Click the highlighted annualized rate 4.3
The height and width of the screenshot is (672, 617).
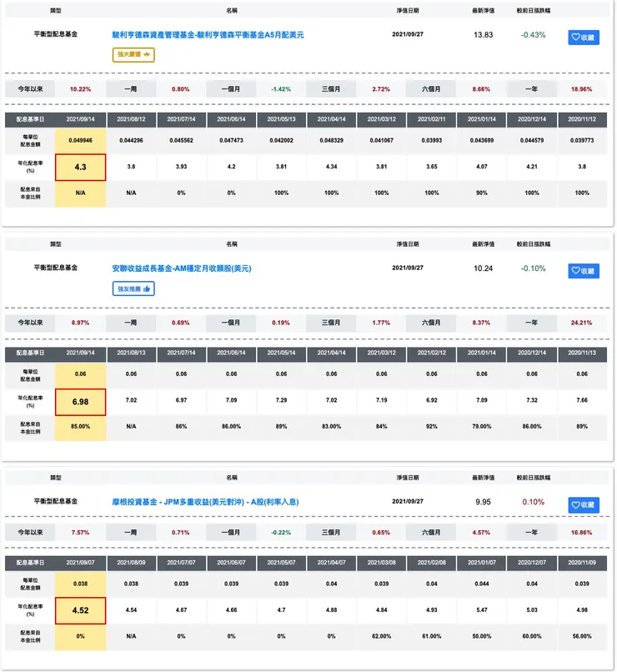81,167
